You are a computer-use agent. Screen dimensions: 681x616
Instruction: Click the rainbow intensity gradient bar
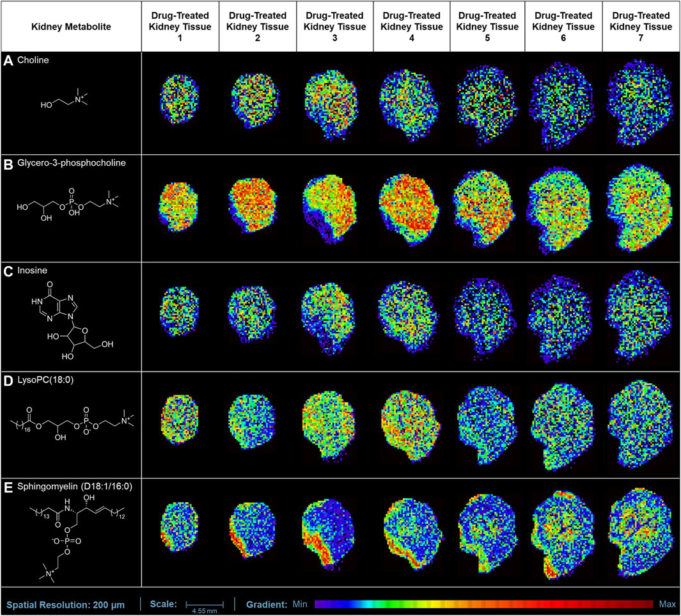(484, 604)
